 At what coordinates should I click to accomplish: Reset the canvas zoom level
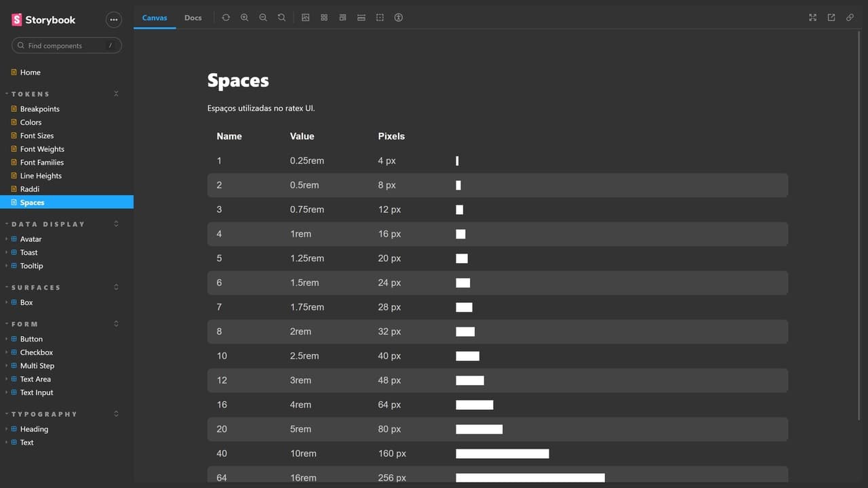point(281,18)
